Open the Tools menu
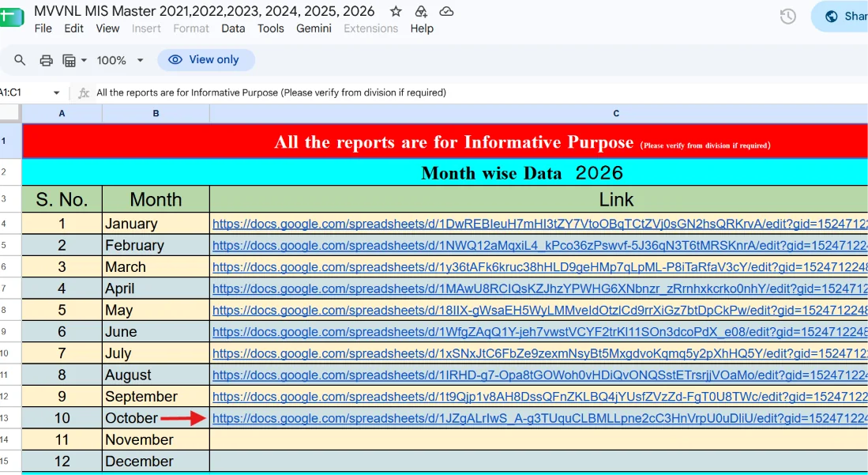 (x=271, y=28)
